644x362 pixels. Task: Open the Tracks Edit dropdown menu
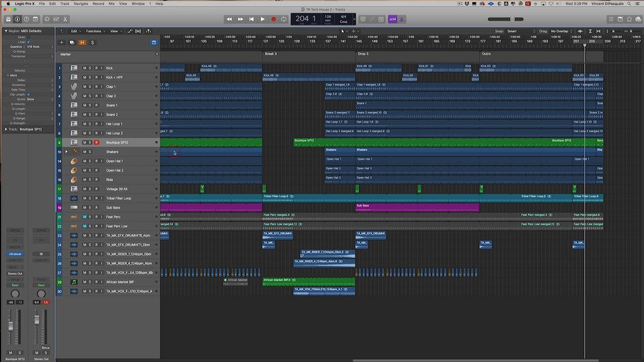pyautogui.click(x=76, y=32)
